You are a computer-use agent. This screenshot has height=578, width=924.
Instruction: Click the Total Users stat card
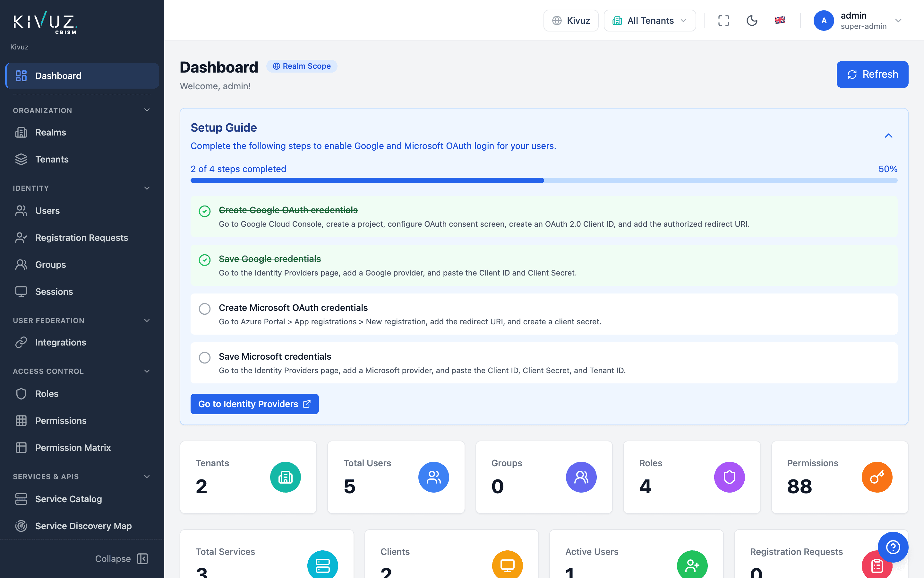(x=396, y=477)
